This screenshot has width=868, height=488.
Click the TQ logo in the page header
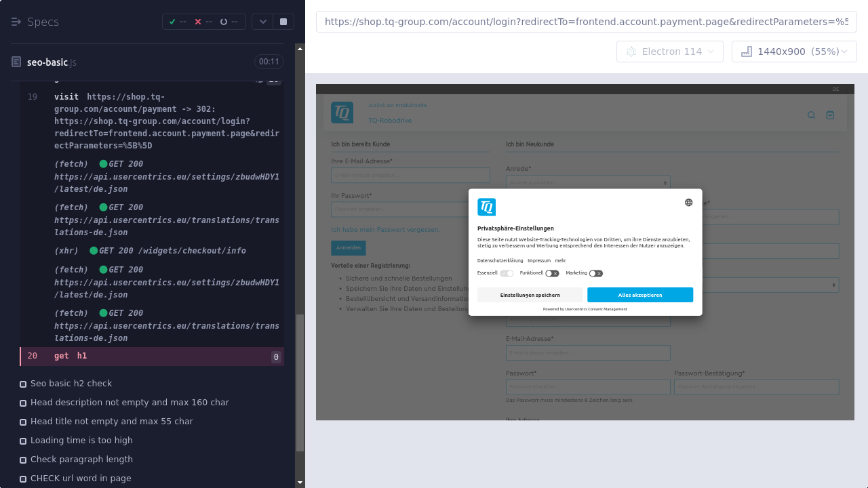pos(342,112)
